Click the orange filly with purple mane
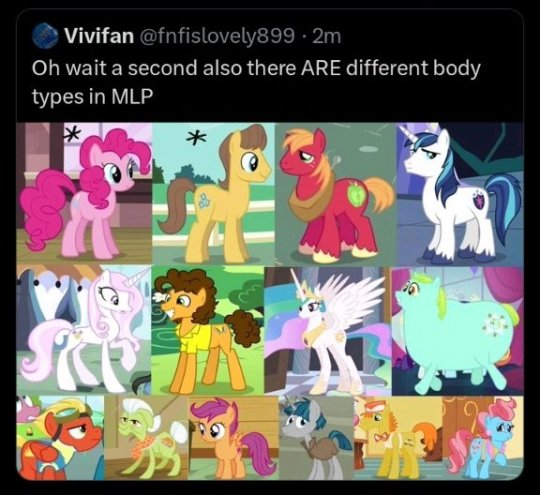This screenshot has height=495, width=540. [233, 437]
